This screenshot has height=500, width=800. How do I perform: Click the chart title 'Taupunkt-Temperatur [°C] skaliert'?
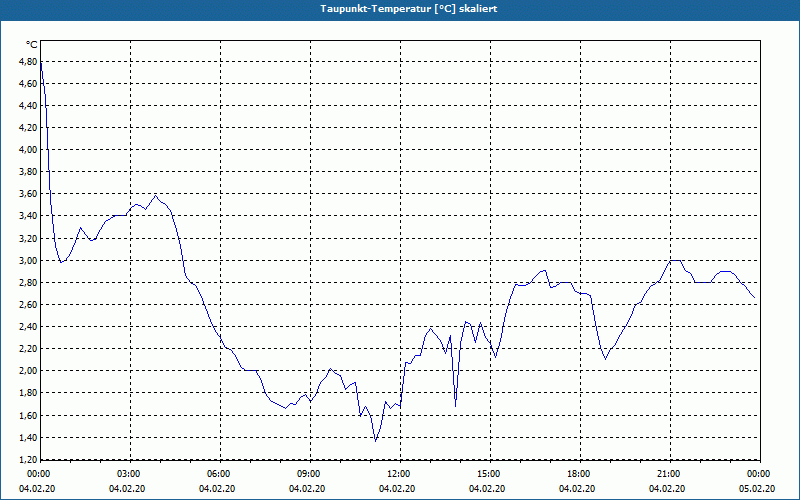click(x=409, y=9)
